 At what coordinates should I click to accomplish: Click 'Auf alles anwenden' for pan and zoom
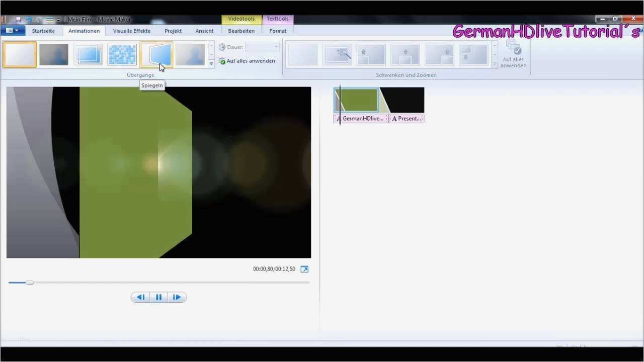[513, 55]
